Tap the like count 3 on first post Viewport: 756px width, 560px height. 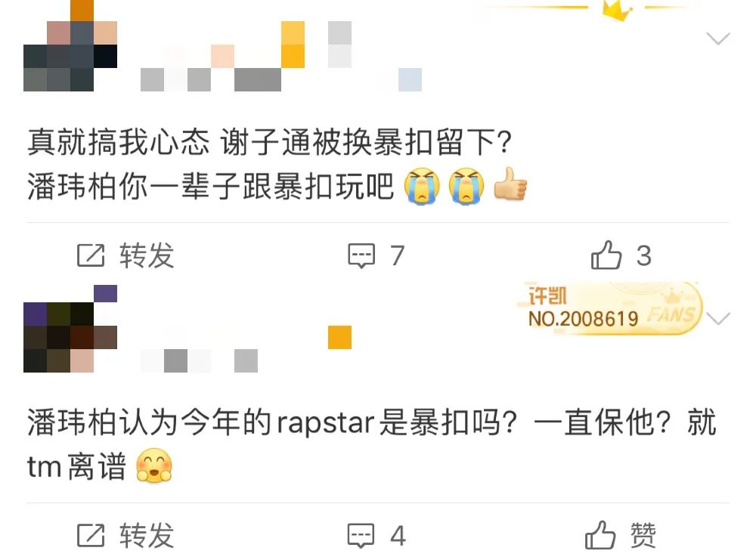pos(644,255)
